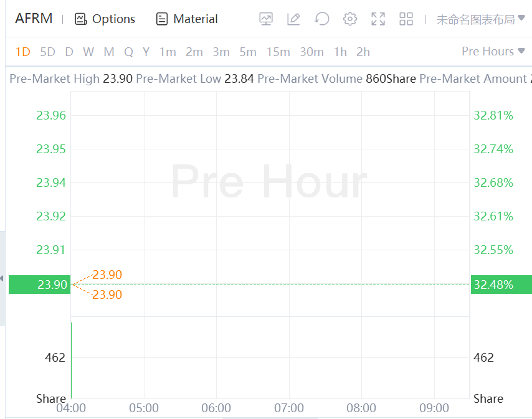Select the 5D timeframe tab
This screenshot has height=419, width=532.
click(x=47, y=52)
